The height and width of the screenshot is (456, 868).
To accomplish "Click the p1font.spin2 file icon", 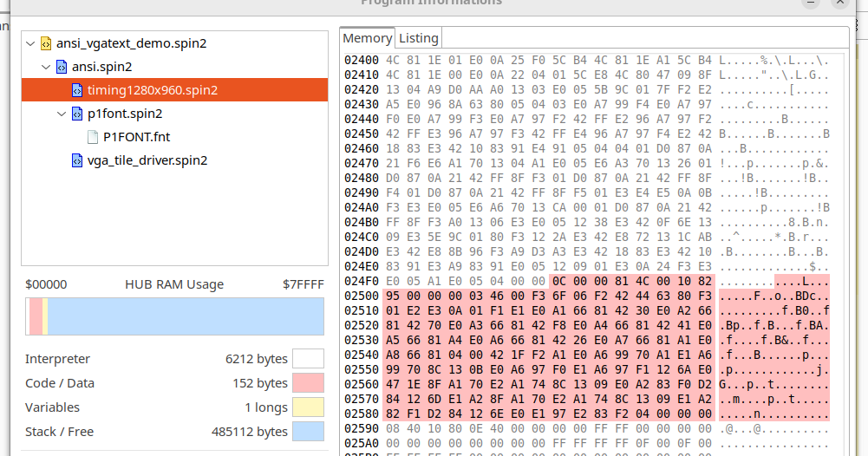I will coord(77,114).
